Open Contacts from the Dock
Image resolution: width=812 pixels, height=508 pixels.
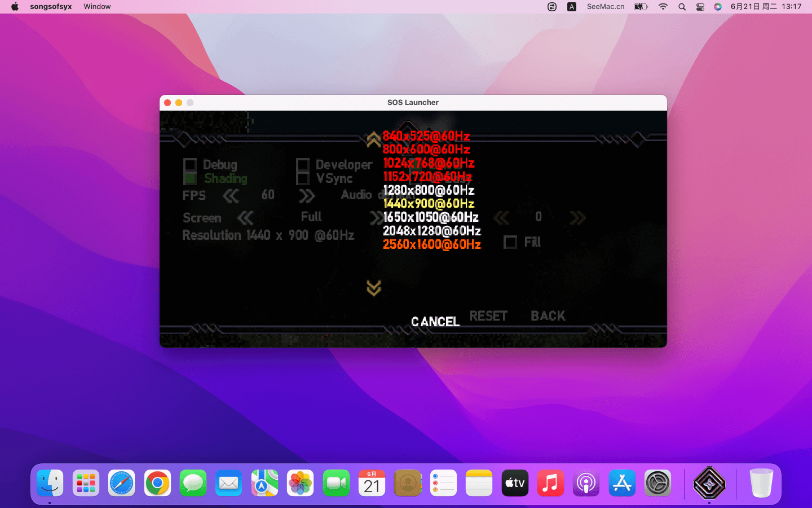408,483
